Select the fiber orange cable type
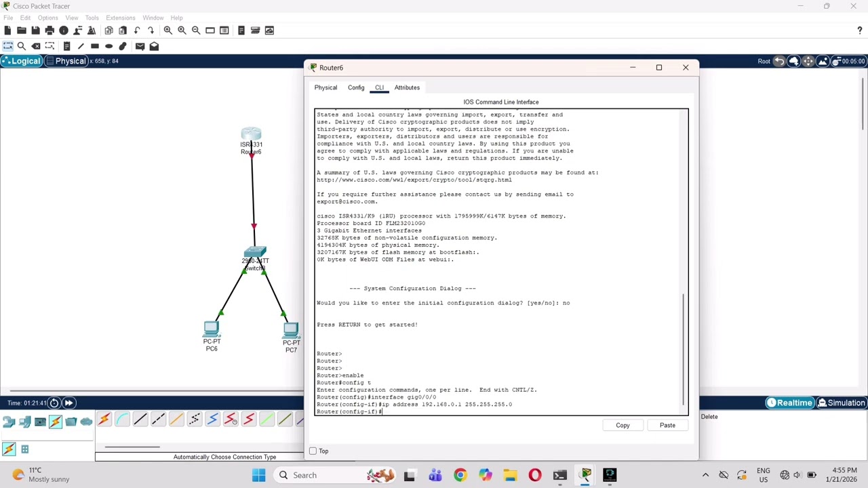 click(176, 420)
